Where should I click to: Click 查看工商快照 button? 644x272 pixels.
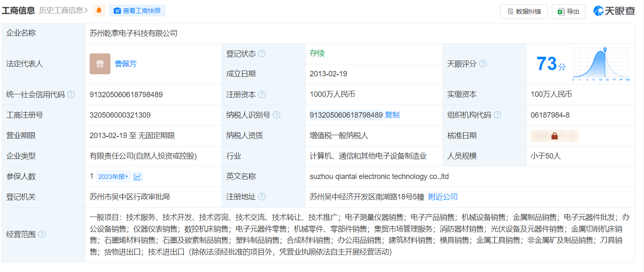(137, 11)
